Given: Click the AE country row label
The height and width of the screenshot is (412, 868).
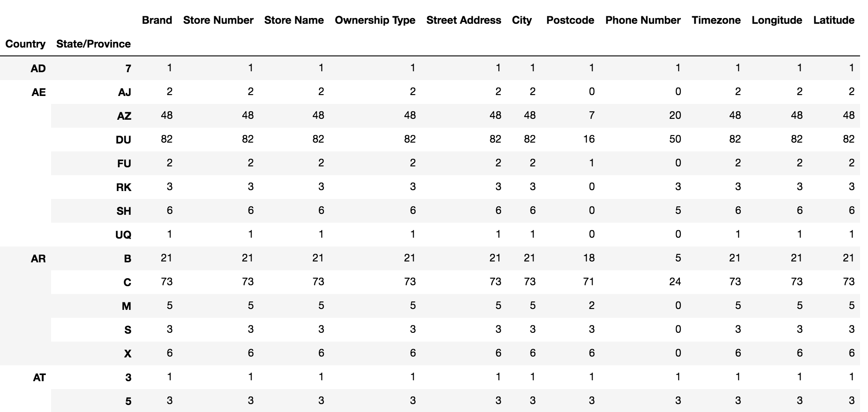Looking at the screenshot, I should 39,92.
